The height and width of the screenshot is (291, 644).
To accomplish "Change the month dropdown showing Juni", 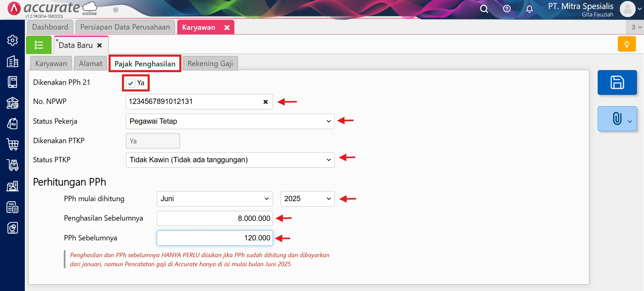I will click(x=215, y=199).
